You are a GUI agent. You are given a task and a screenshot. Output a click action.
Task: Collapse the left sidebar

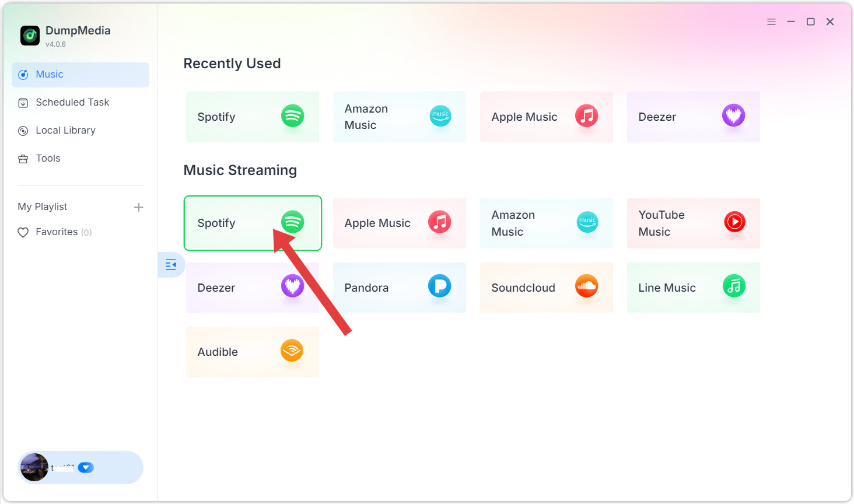(171, 264)
